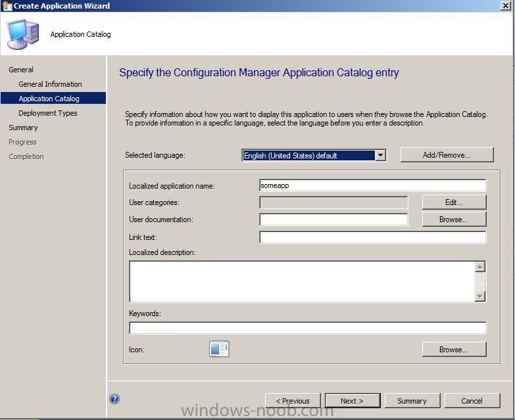Open the Deployment Types step
Viewport: 515px width, 420px height.
48,113
